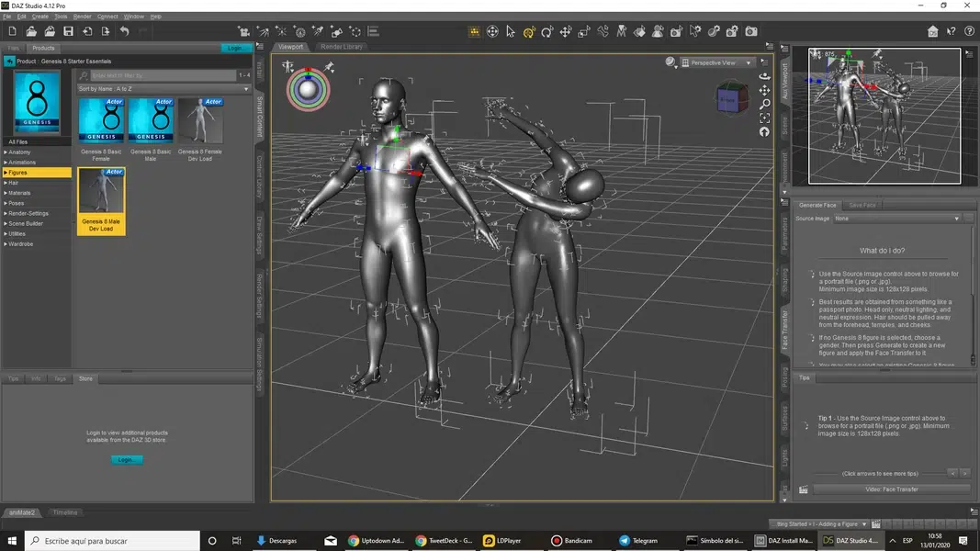Switch to the Render Library tab
The image size is (980, 551).
click(342, 47)
